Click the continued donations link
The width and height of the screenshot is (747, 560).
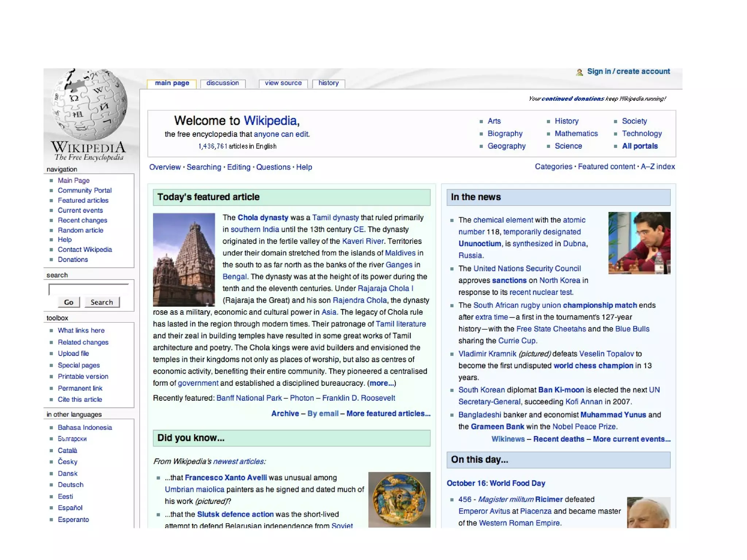pos(573,99)
